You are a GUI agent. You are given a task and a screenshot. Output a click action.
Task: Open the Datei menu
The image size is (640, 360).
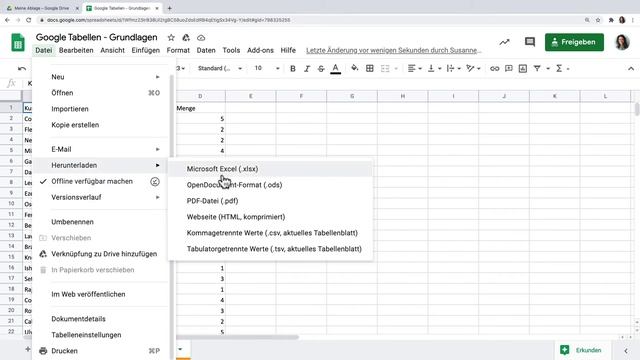pos(44,50)
